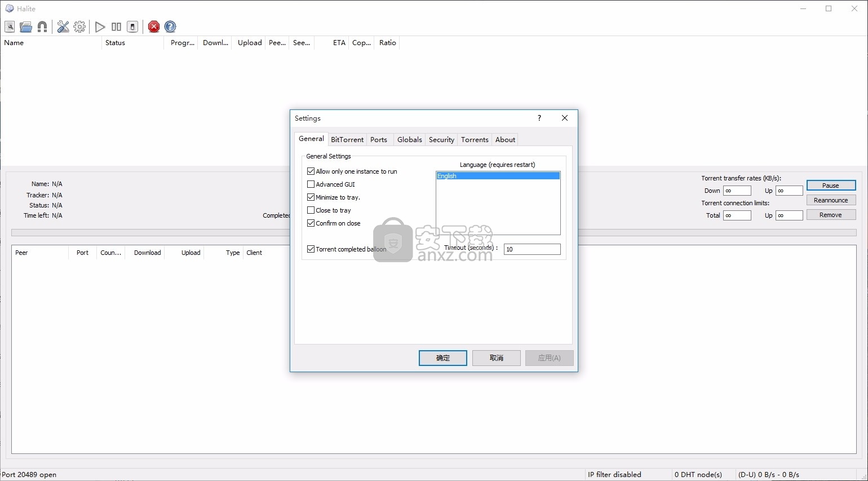This screenshot has width=868, height=481.
Task: Open a torrent file via folder icon
Action: 26,27
